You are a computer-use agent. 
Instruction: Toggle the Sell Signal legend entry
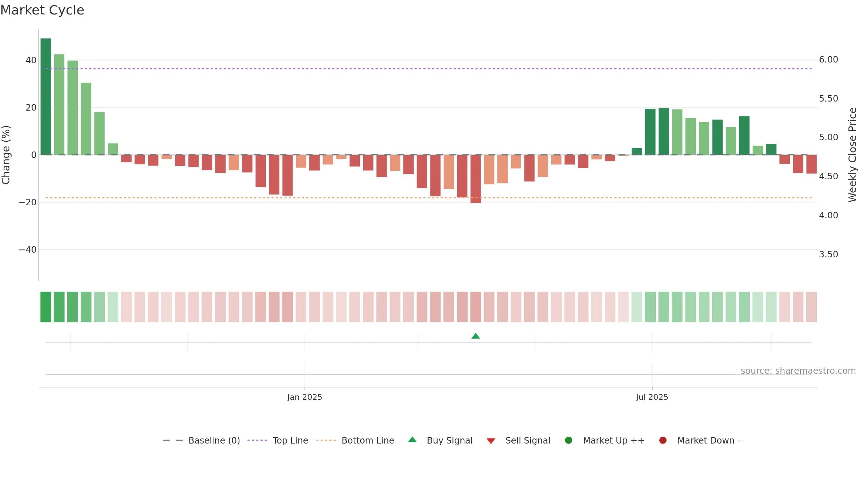tap(518, 440)
